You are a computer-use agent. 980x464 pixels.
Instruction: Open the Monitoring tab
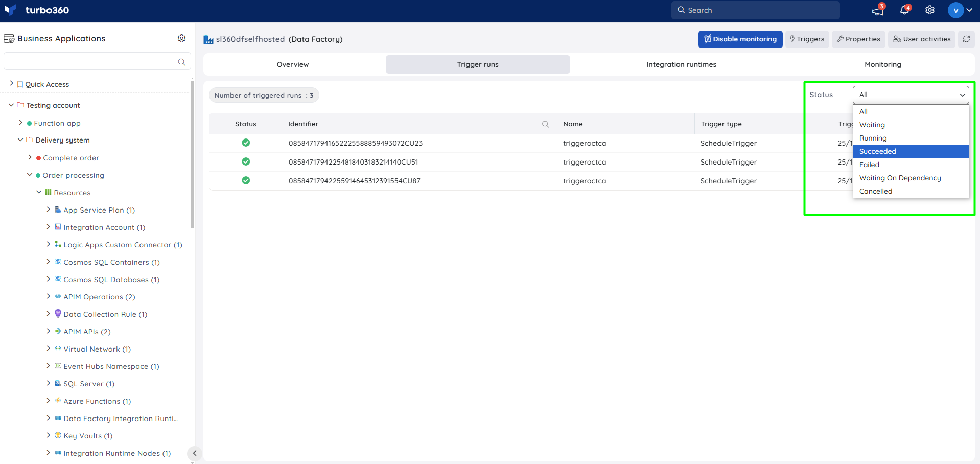tap(882, 64)
